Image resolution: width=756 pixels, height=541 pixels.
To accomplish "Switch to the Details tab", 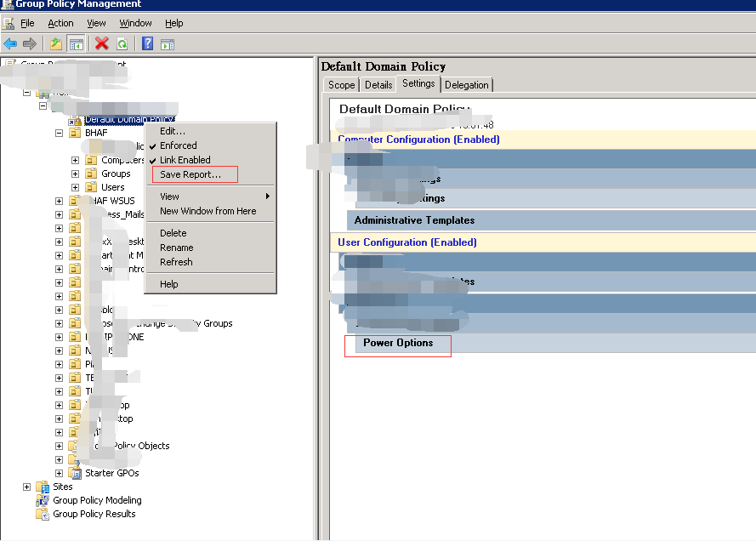I will coord(378,85).
